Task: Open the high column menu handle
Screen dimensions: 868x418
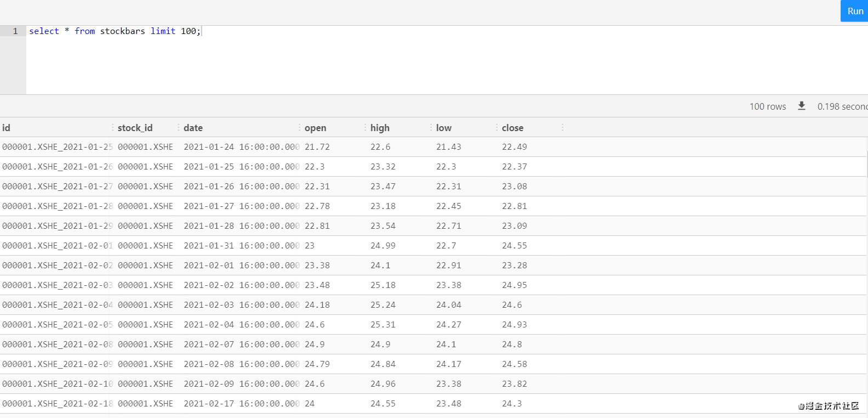Action: coord(431,127)
